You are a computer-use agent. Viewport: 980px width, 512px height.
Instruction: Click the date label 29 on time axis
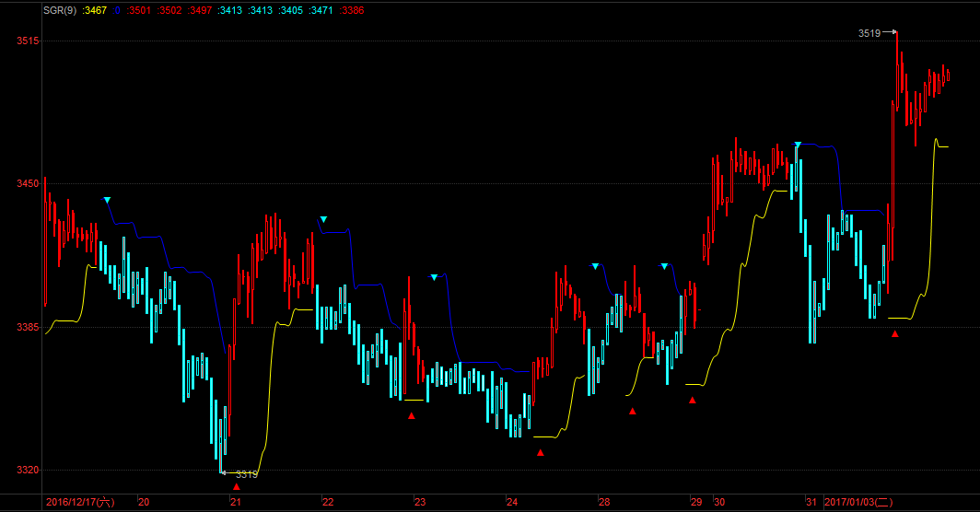click(x=696, y=502)
